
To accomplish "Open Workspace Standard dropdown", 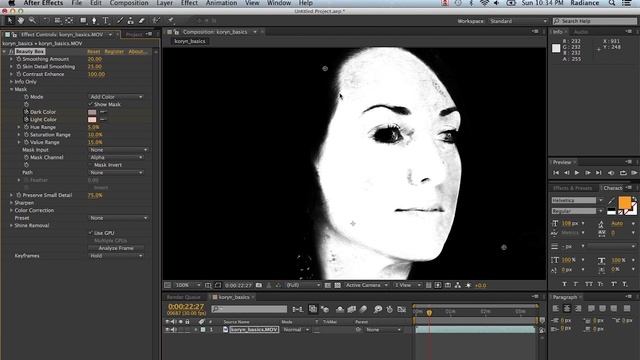I will (x=518, y=21).
